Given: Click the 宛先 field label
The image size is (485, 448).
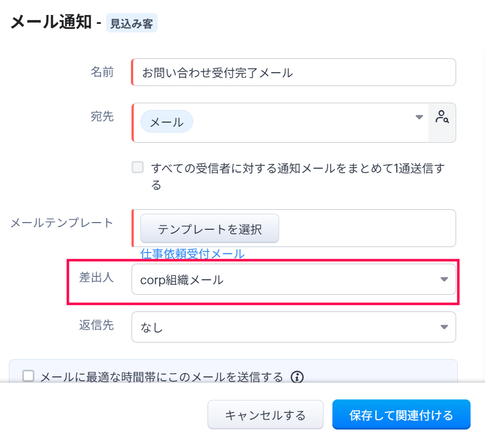Looking at the screenshot, I should tap(102, 116).
